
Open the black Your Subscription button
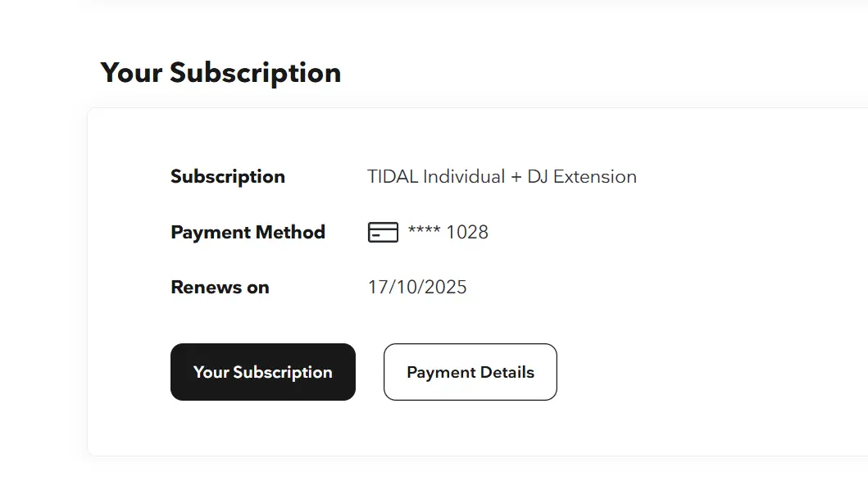[263, 372]
